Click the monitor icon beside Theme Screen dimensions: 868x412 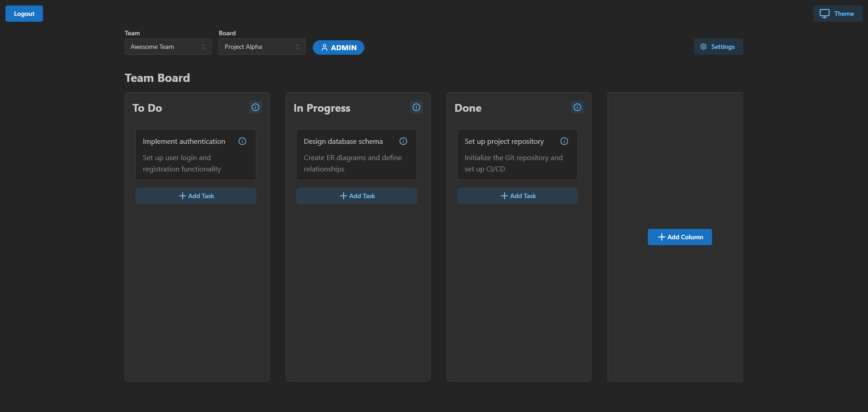pyautogui.click(x=825, y=13)
